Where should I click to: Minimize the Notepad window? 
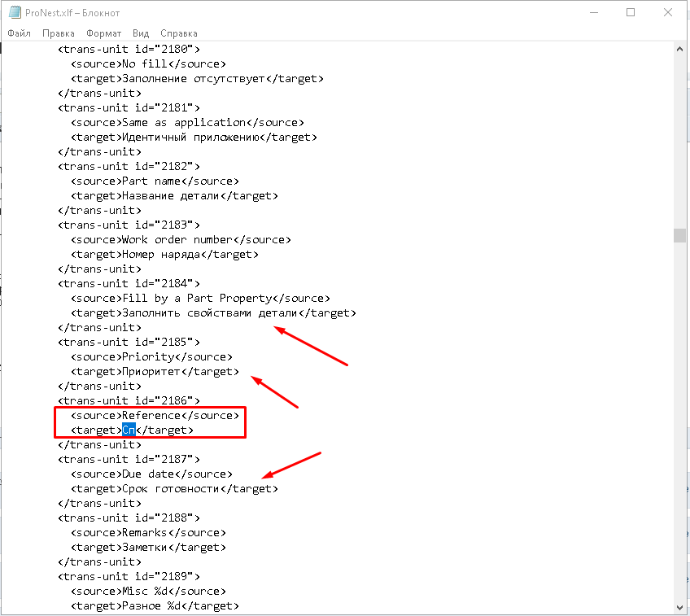594,12
